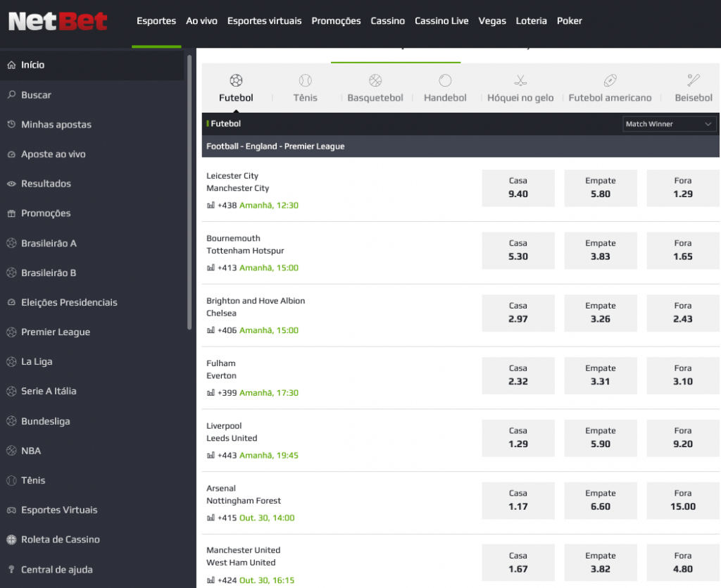This screenshot has height=588, width=721.
Task: Bet Empate 6.60 Arsenal vs Forest
Action: [x=601, y=501]
